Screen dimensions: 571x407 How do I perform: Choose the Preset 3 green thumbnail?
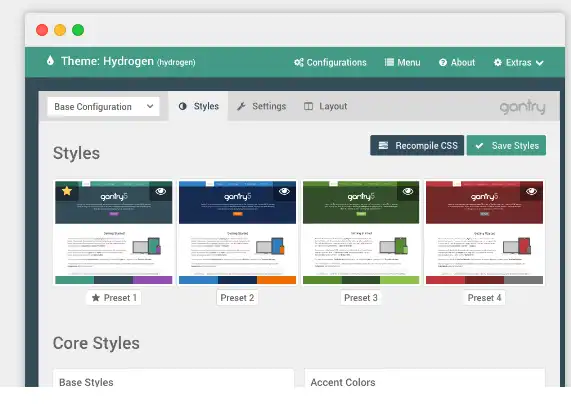(361, 232)
